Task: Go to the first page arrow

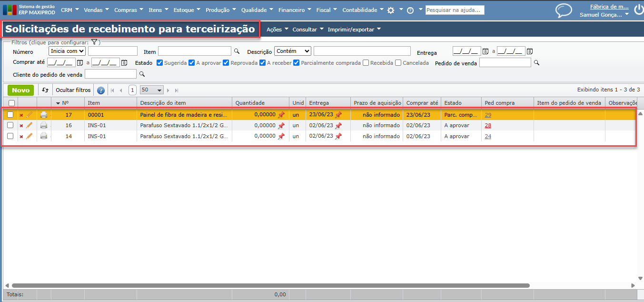Action: pyautogui.click(x=113, y=90)
